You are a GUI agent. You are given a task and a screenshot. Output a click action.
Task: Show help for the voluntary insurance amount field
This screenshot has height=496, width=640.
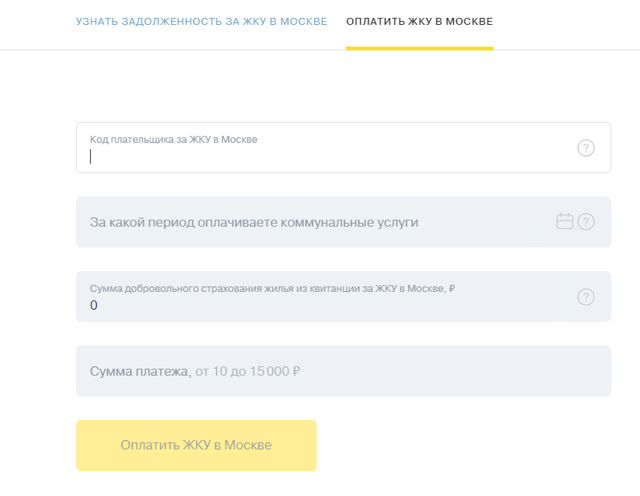tap(586, 297)
